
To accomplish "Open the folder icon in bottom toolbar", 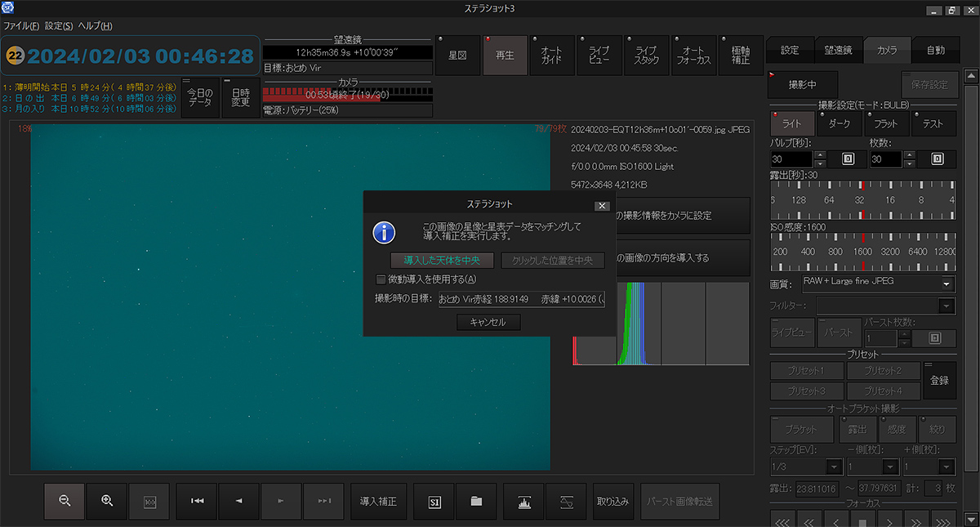I will [x=477, y=501].
